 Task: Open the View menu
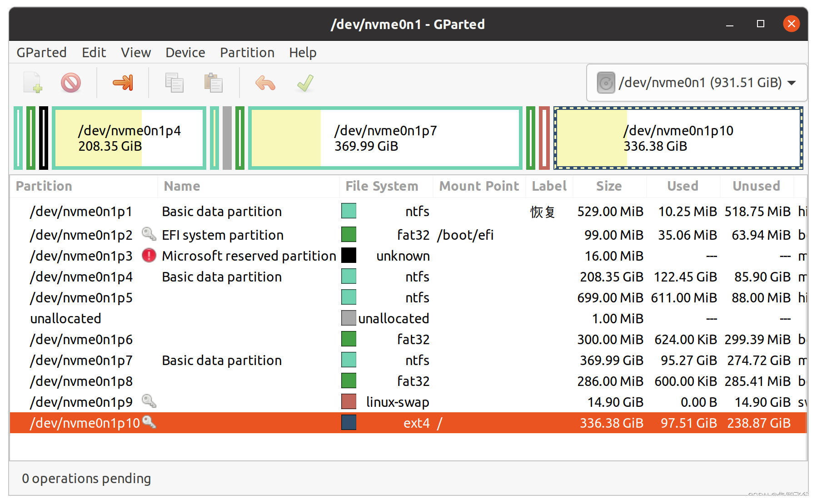[x=135, y=52]
